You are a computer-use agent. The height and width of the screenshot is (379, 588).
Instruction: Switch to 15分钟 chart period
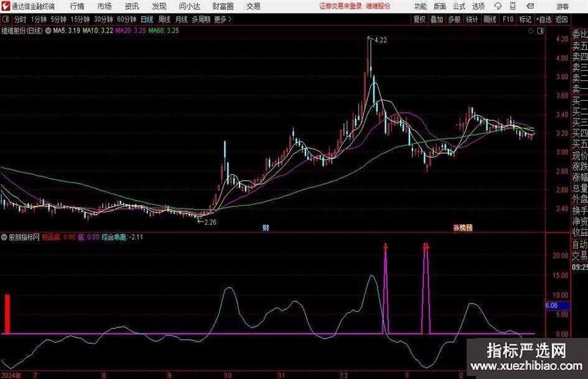pyautogui.click(x=80, y=19)
